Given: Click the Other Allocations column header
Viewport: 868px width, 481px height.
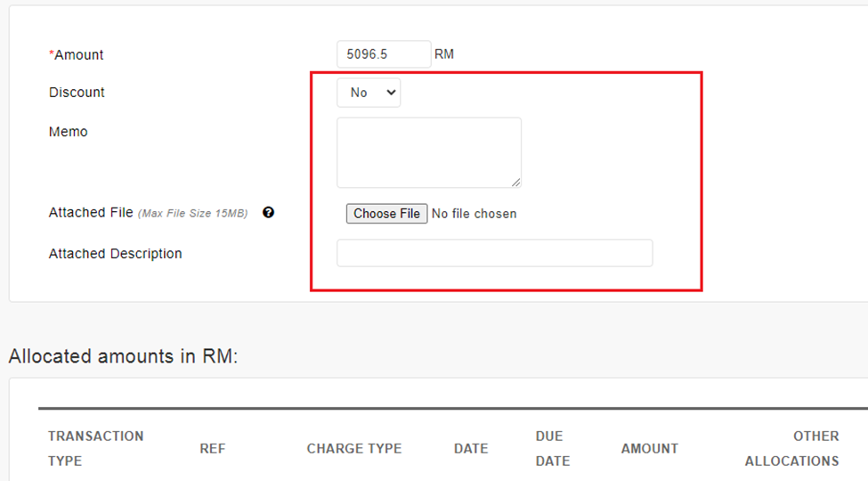Looking at the screenshot, I should click(x=791, y=448).
